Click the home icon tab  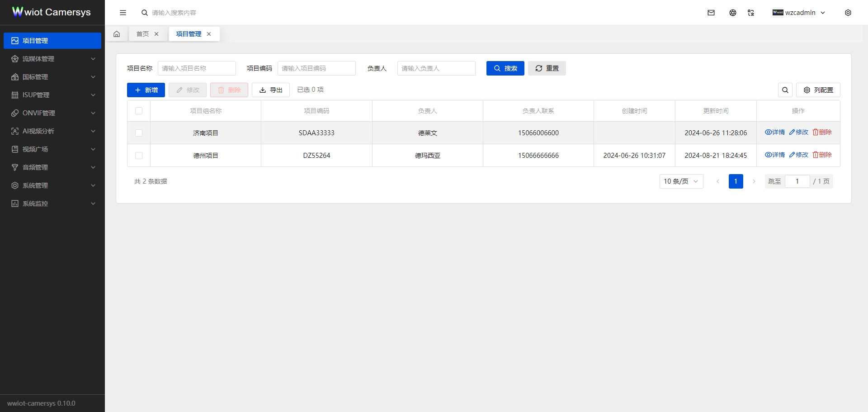tap(117, 34)
